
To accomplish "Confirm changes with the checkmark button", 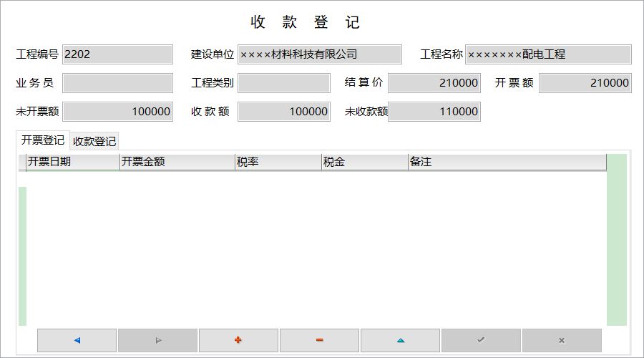I will (x=482, y=340).
